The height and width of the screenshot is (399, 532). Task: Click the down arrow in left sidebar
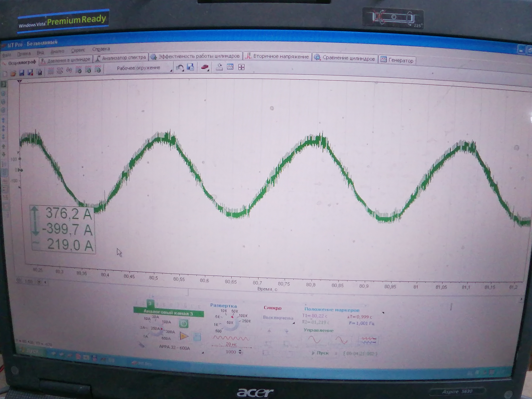point(4,154)
